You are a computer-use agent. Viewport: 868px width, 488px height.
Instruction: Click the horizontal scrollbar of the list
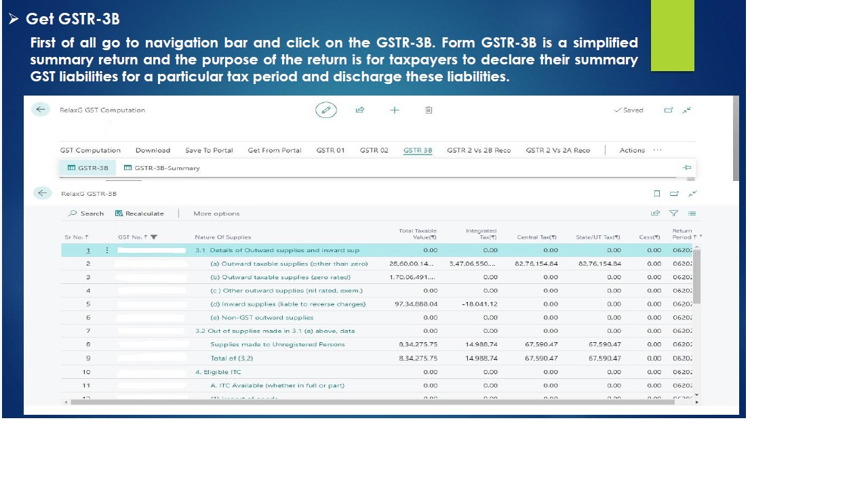(372, 402)
